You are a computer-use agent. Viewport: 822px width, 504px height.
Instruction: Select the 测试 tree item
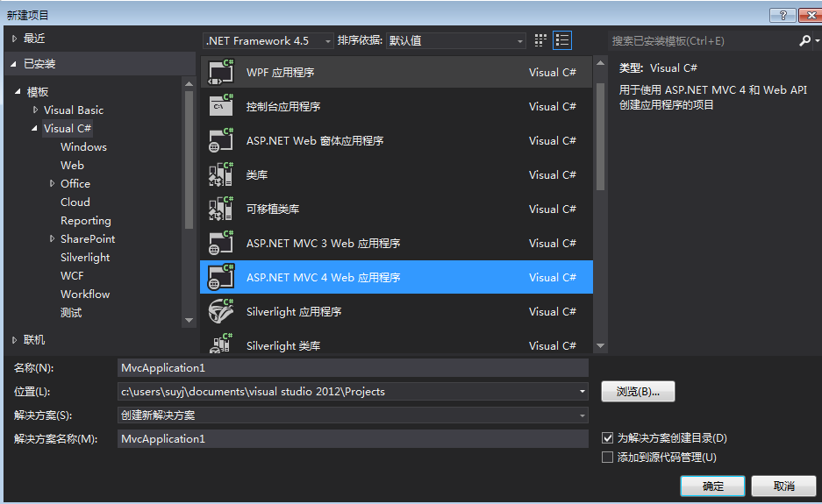(71, 313)
